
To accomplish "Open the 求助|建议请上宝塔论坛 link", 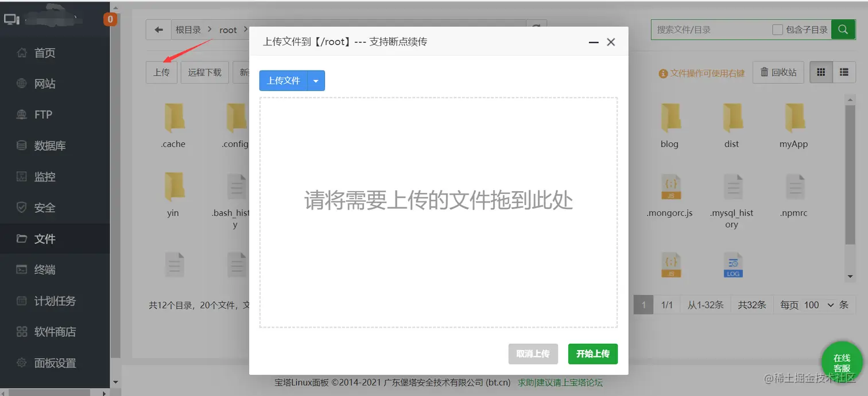I will [x=560, y=382].
